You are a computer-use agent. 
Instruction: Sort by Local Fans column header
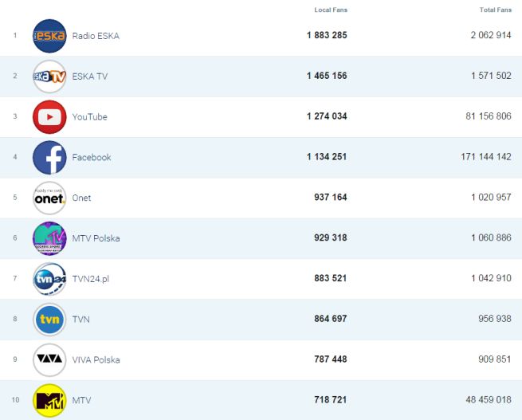pyautogui.click(x=331, y=10)
